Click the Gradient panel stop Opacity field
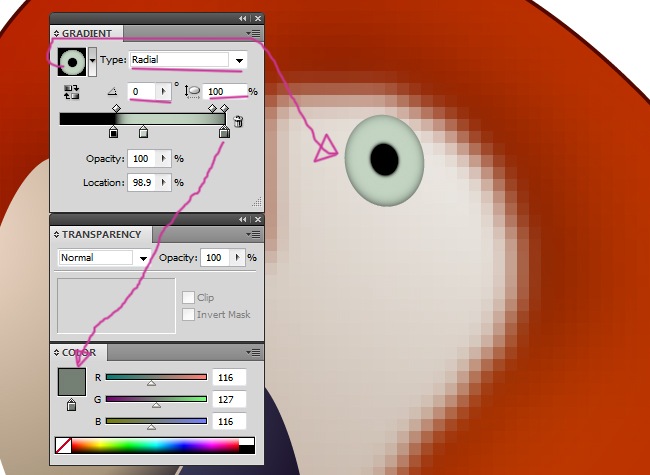 [141, 159]
